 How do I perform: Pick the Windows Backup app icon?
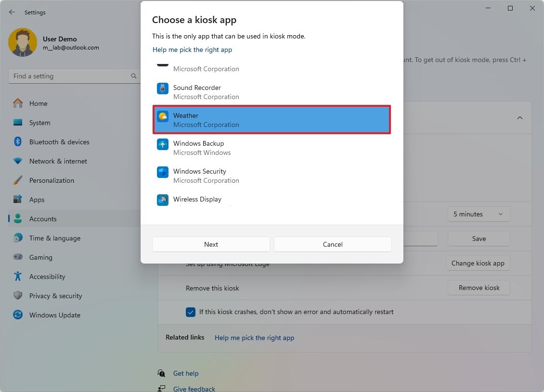pos(163,144)
